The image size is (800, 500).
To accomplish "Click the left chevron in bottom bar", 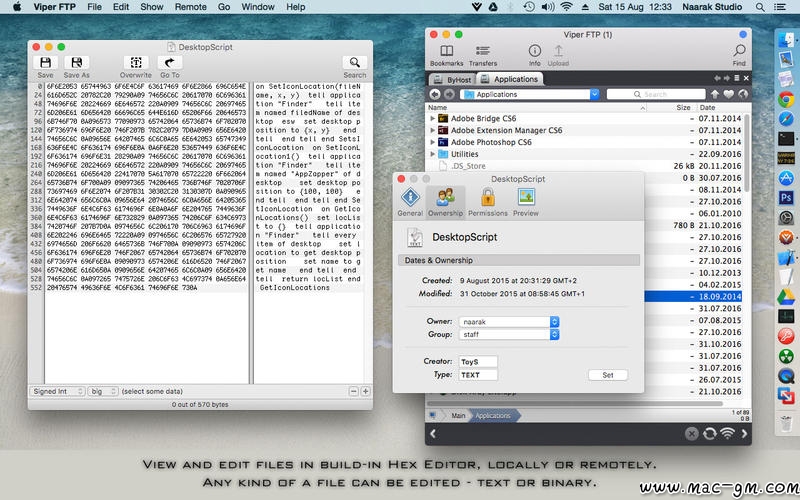I will [433, 434].
